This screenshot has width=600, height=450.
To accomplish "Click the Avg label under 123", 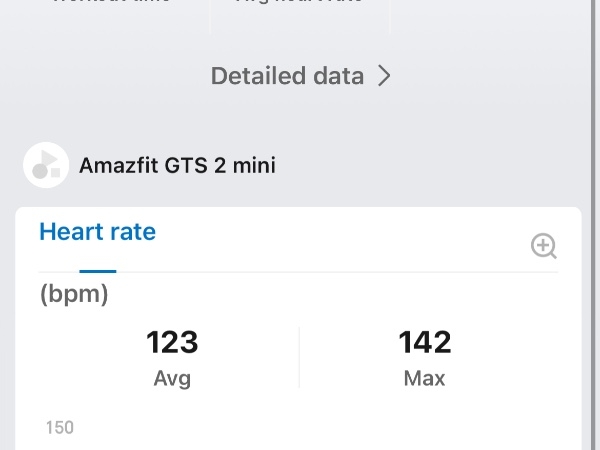I will tap(172, 379).
